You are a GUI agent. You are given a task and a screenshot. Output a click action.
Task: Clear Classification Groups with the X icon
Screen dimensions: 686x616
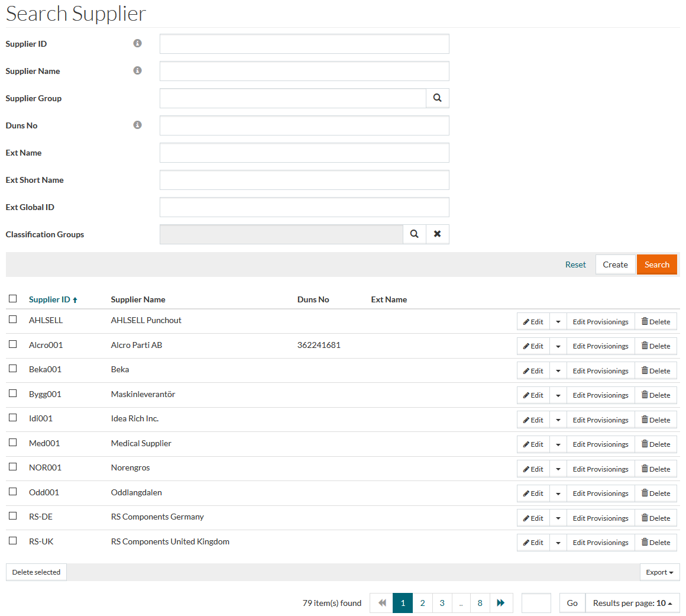(437, 234)
